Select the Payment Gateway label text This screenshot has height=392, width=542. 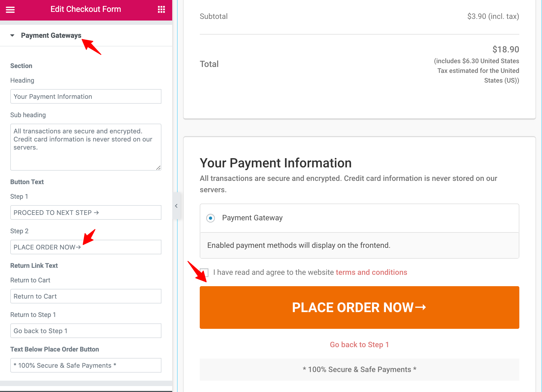pos(252,218)
